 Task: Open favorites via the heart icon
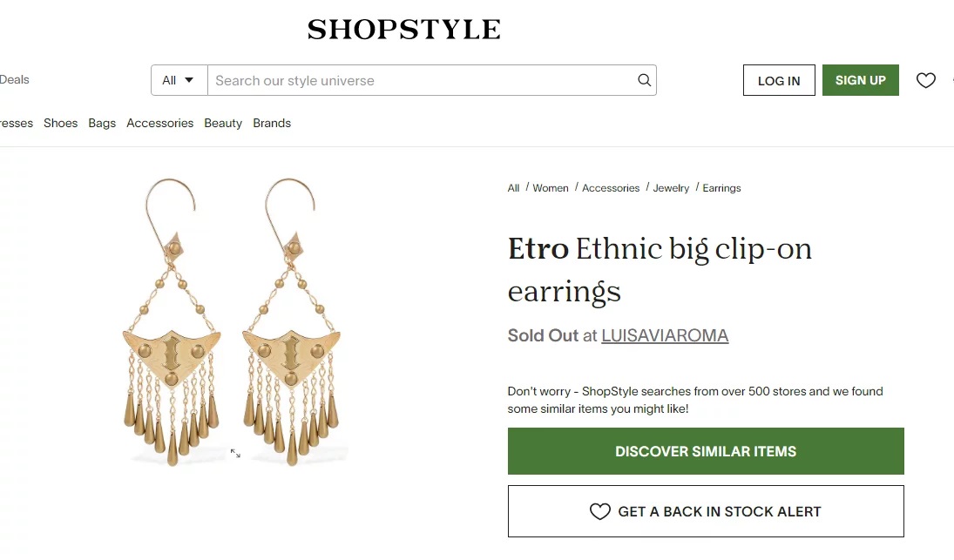point(925,80)
